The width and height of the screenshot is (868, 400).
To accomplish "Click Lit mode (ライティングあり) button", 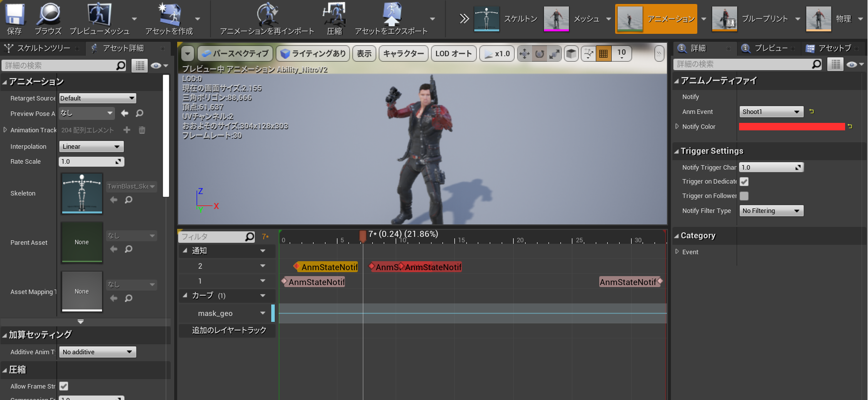I will point(313,53).
